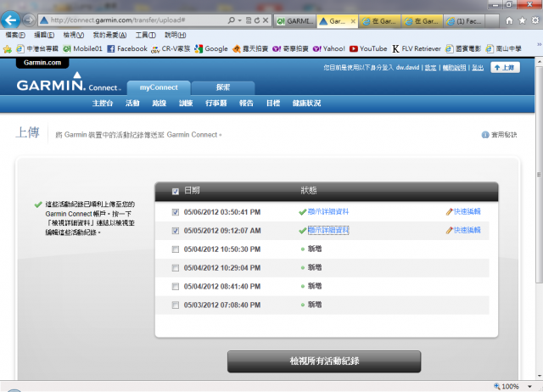This screenshot has width=543, height=392.
Task: Open the 露天拍賣 bookmark
Action: click(x=250, y=49)
